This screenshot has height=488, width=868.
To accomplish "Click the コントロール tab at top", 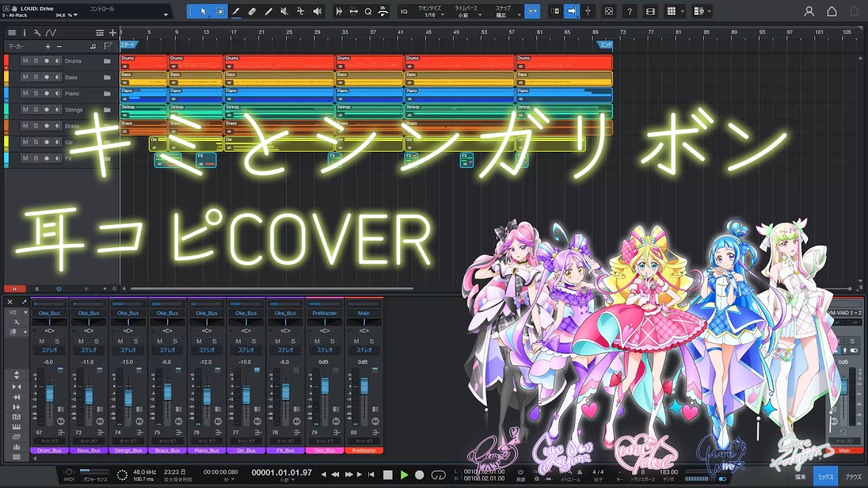I will pyautogui.click(x=102, y=8).
